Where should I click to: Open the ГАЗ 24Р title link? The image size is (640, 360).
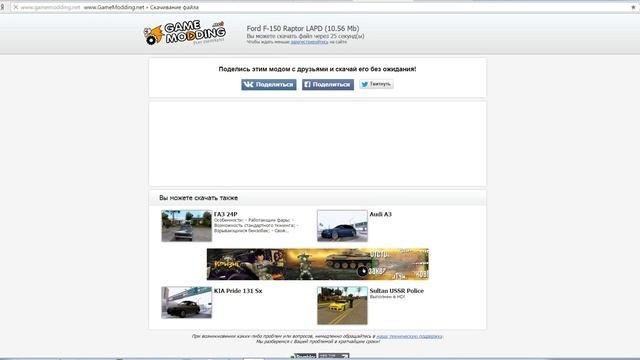tap(225, 214)
